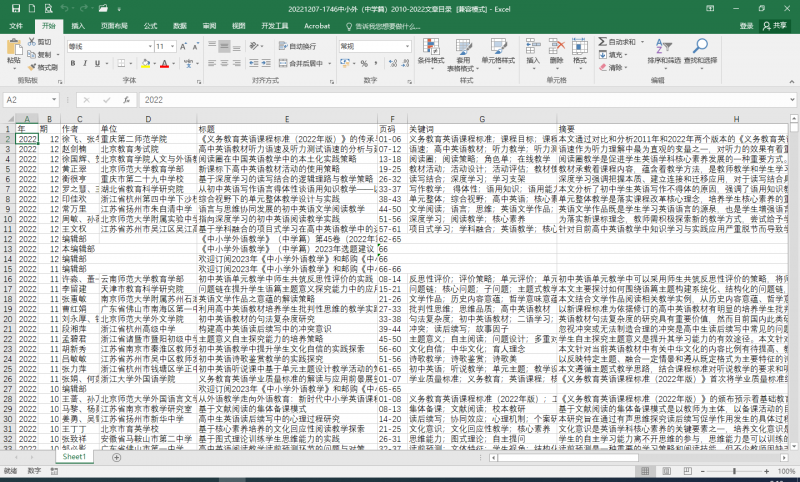The width and height of the screenshot is (800, 482).
Task: Toggle center text alignment
Action: tap(224, 63)
